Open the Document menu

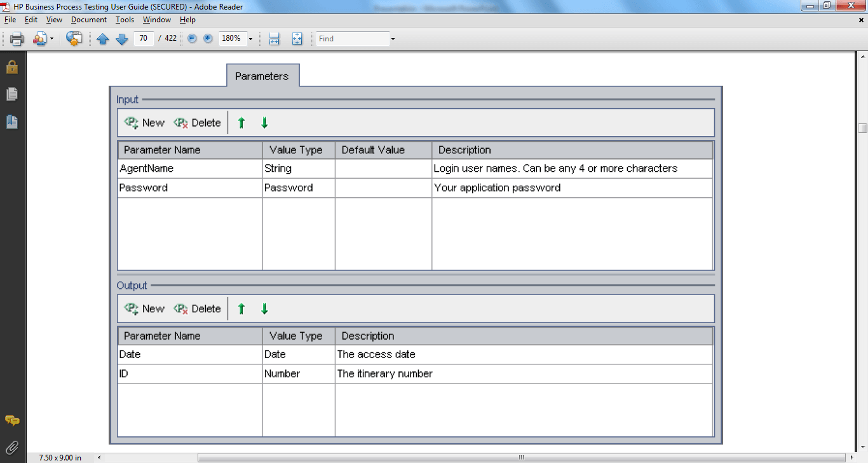tap(88, 20)
